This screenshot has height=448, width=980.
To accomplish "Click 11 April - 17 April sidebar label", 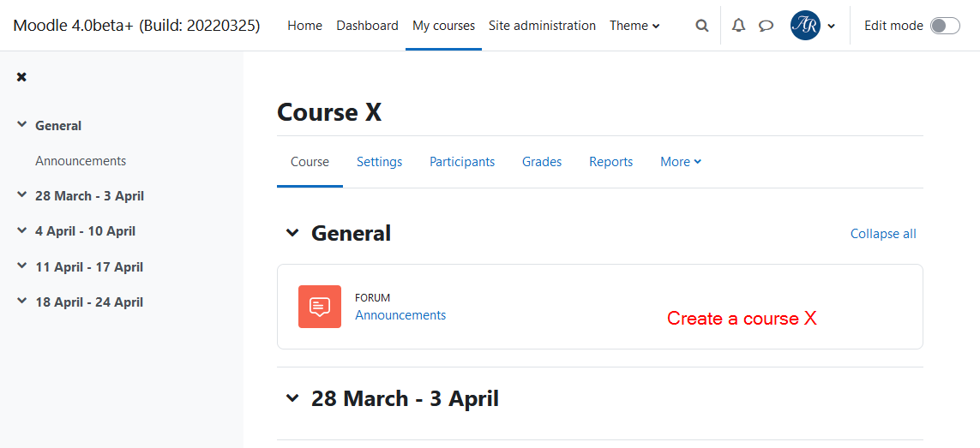I will [89, 266].
